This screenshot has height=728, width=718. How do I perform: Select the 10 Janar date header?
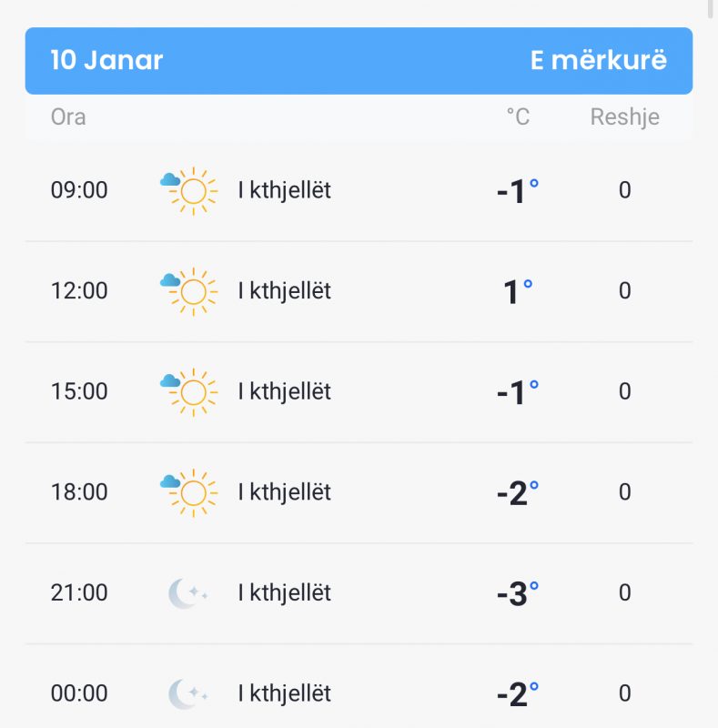tap(106, 60)
